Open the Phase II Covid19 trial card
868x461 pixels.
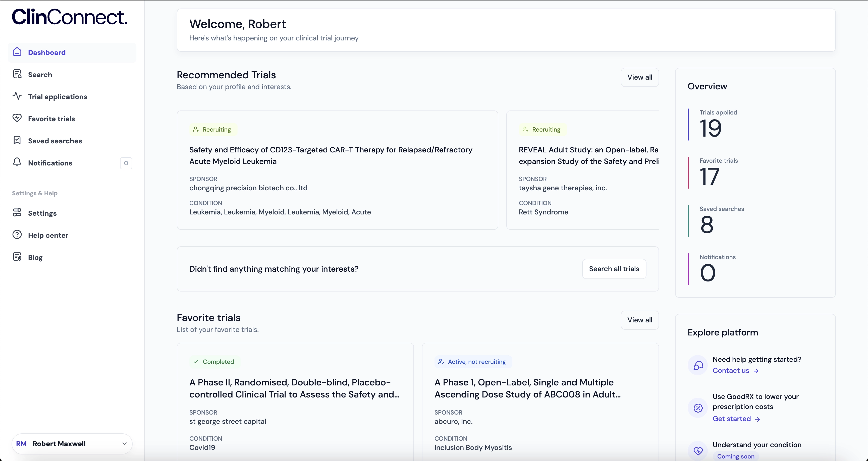pyautogui.click(x=295, y=402)
